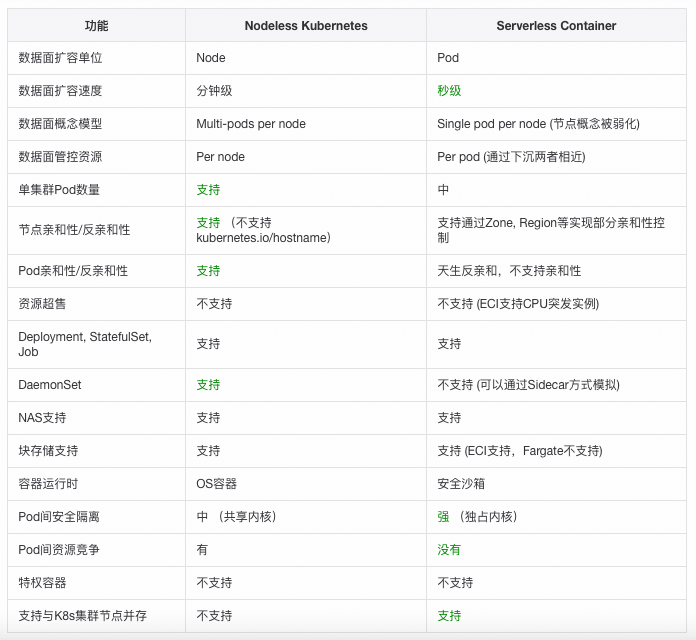The height and width of the screenshot is (640, 696).
Task: Select the 安全沙箱 cell
Action: (461, 484)
